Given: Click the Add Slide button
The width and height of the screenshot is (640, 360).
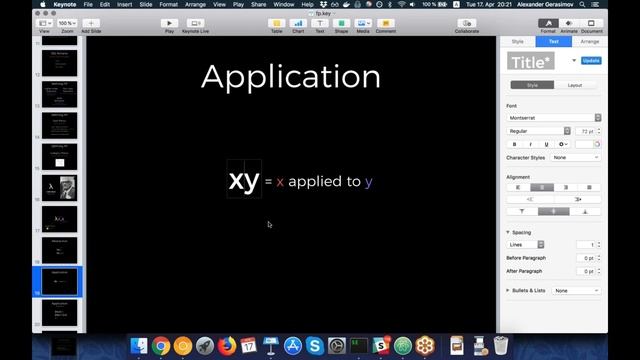Looking at the screenshot, I should click(x=91, y=23).
